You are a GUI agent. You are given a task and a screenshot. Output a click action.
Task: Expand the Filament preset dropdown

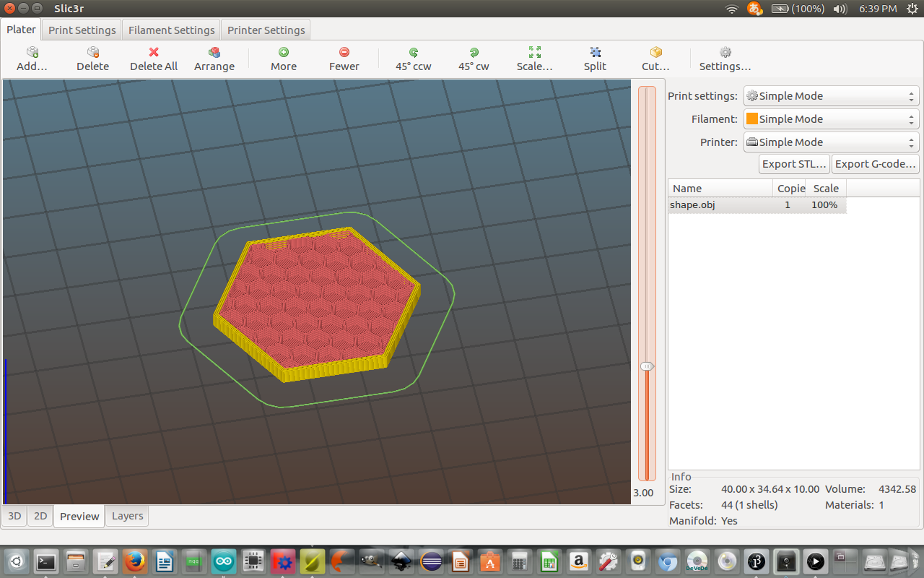831,119
